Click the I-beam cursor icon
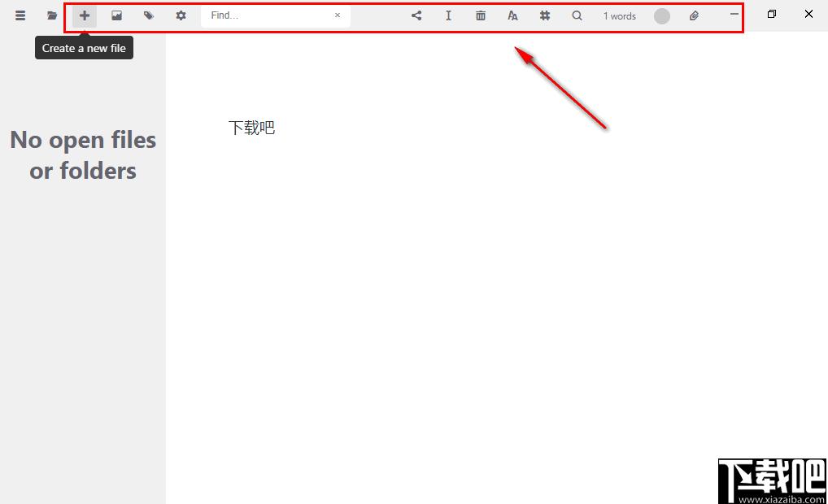This screenshot has width=828, height=504. [448, 15]
